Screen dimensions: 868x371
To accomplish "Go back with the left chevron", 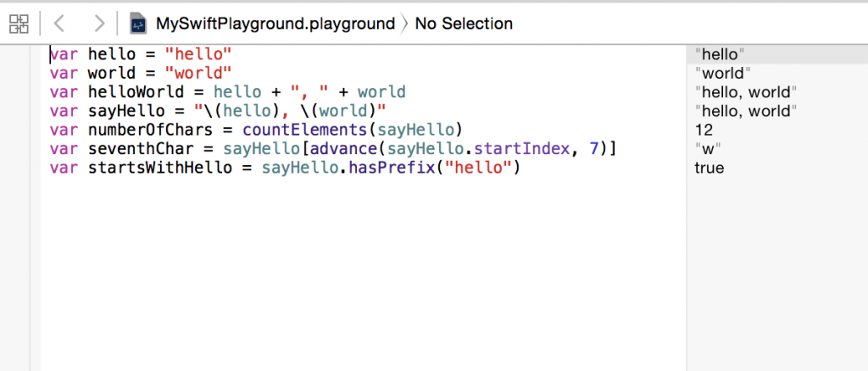I will tap(59, 24).
